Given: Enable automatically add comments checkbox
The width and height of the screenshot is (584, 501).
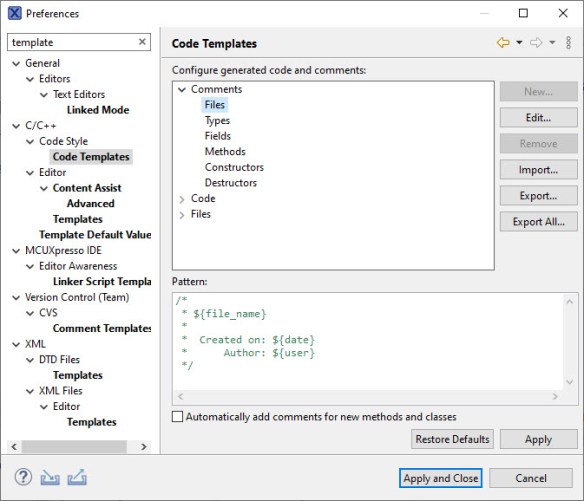Looking at the screenshot, I should tap(177, 416).
